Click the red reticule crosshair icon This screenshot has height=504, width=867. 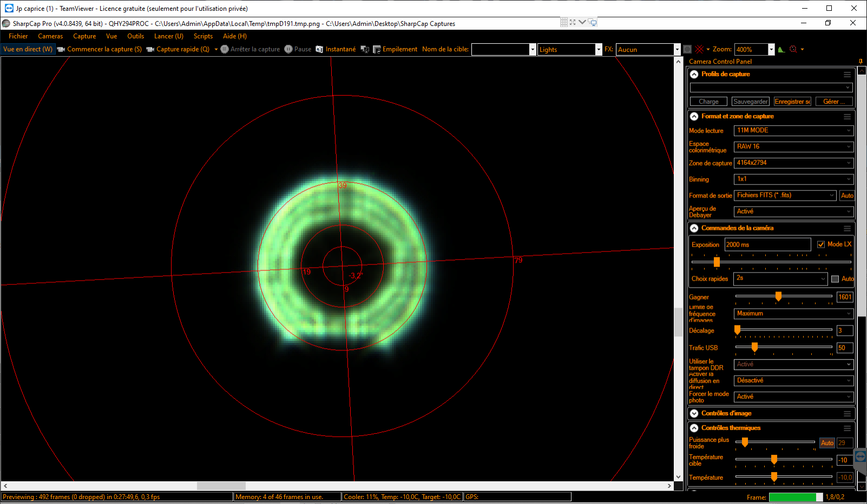(699, 49)
